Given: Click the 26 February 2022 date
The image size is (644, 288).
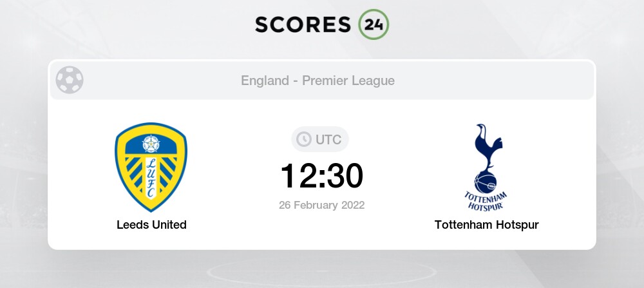Looking at the screenshot, I should click(x=321, y=206).
